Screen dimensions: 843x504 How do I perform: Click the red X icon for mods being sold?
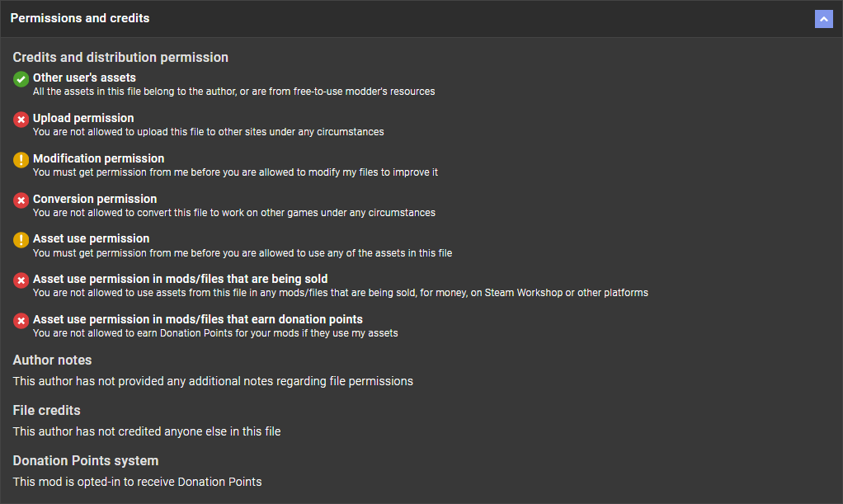pyautogui.click(x=21, y=280)
